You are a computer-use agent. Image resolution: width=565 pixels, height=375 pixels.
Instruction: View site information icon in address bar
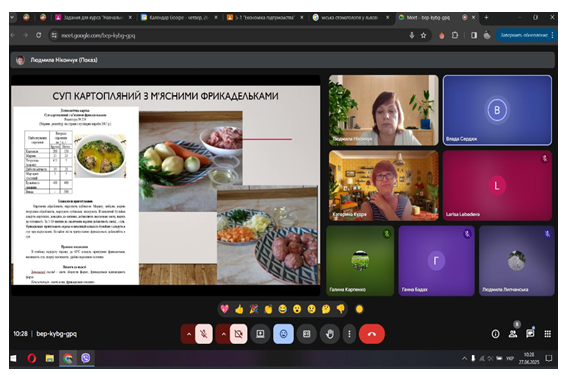point(54,35)
